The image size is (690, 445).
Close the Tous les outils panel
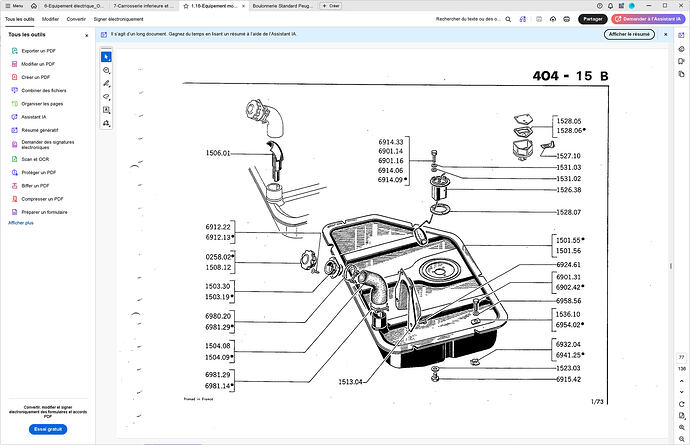86,35
